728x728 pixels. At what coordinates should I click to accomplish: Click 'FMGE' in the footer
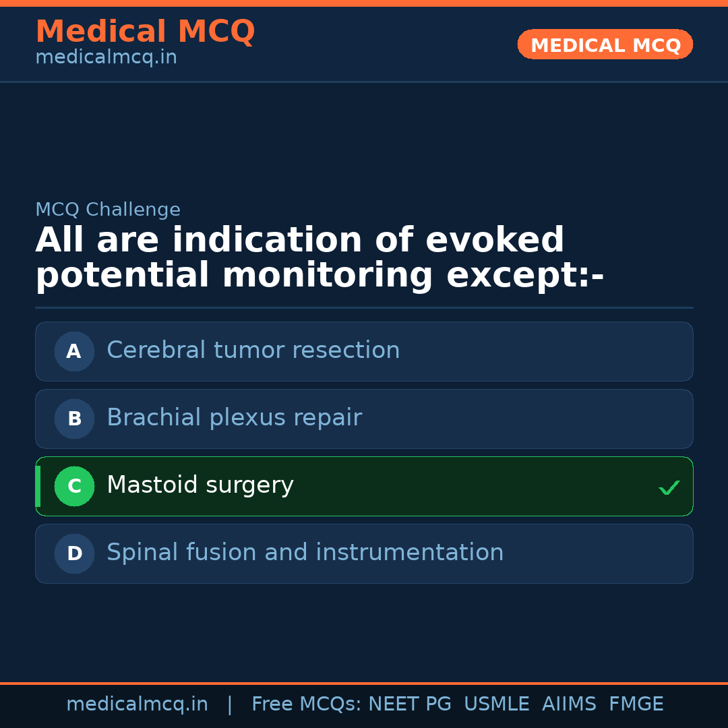(x=636, y=704)
